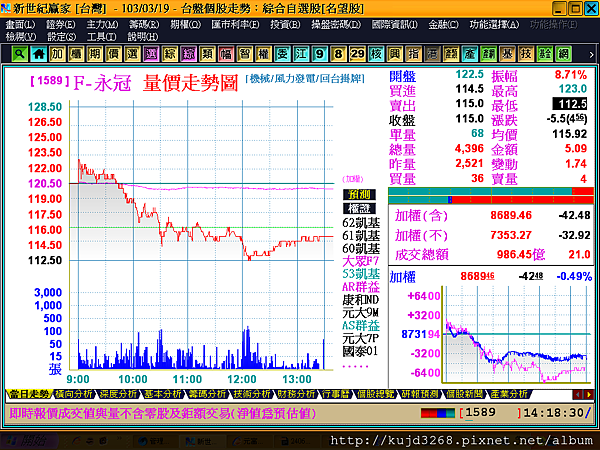Switch to the 橫向分析 tab
The image size is (600, 450).
pyautogui.click(x=74, y=394)
